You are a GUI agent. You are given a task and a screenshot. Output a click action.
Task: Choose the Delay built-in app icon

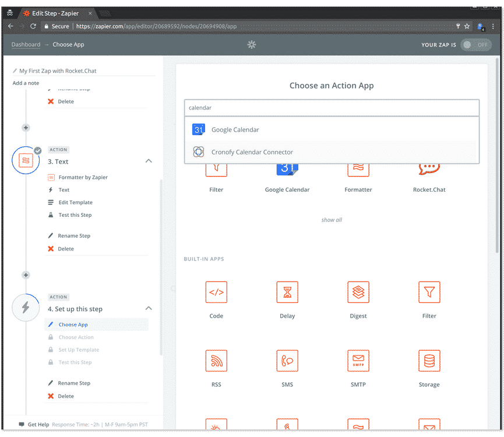287,292
